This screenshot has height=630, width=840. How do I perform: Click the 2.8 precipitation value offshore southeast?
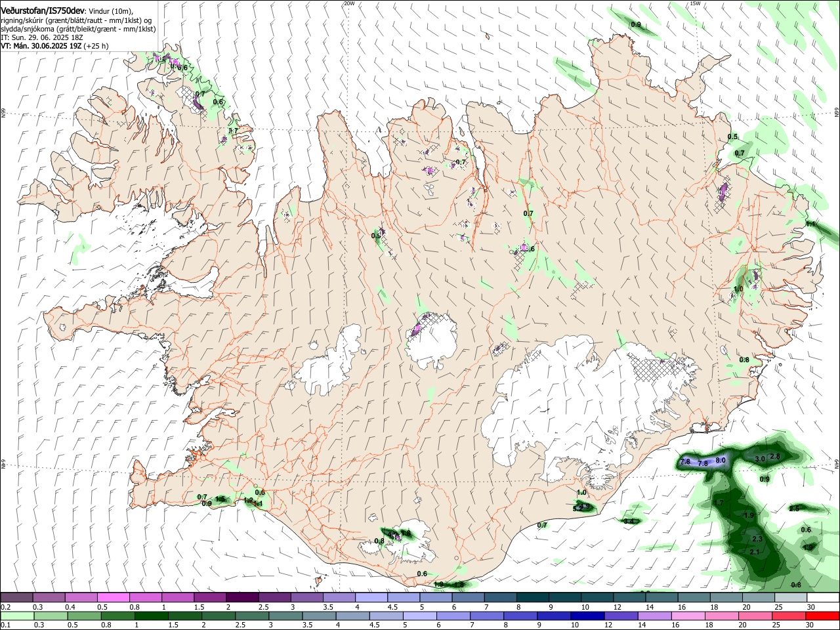pos(774,457)
